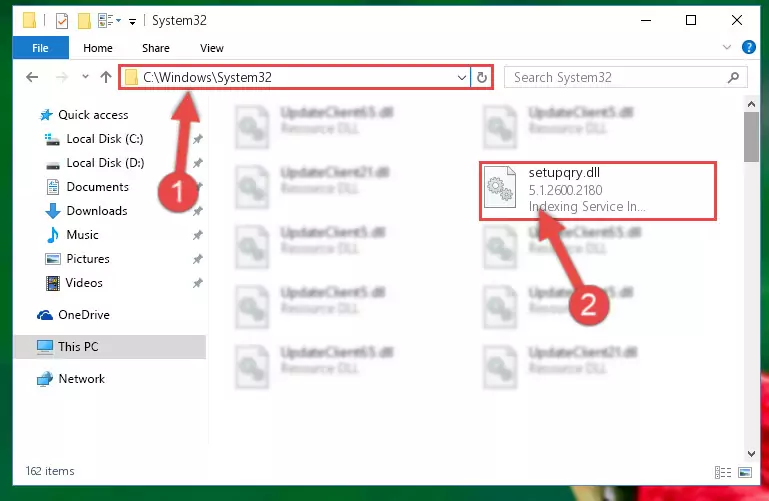
Task: Select Quick access in the navigation pane
Action: pos(93,115)
